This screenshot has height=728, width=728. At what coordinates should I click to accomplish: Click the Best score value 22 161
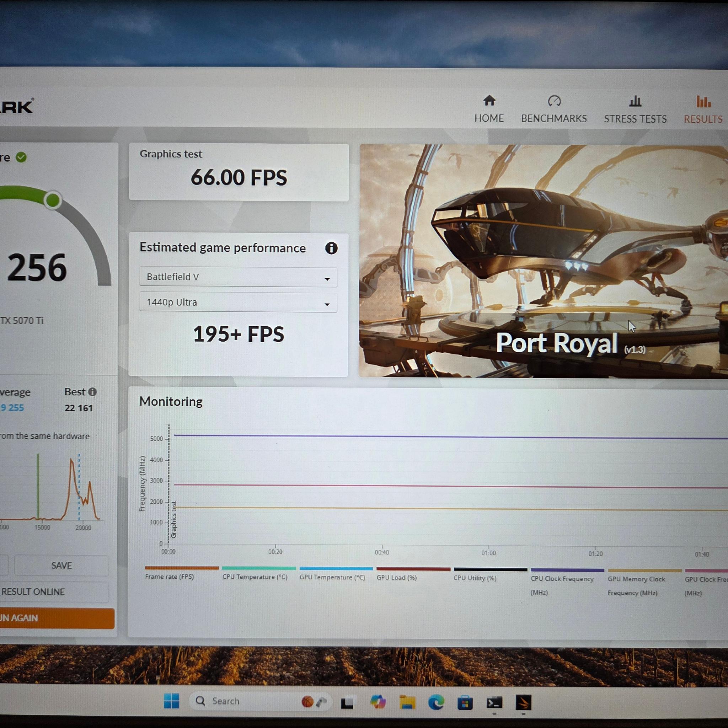tap(78, 408)
